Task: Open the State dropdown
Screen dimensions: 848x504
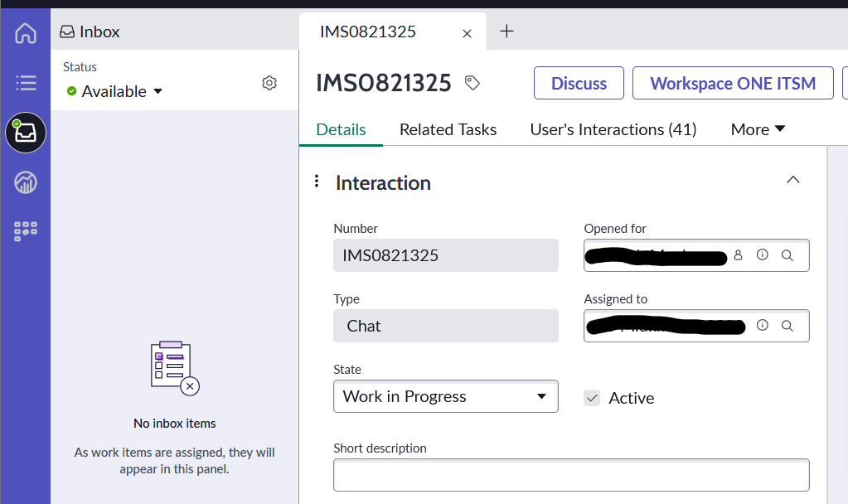Action: (446, 396)
